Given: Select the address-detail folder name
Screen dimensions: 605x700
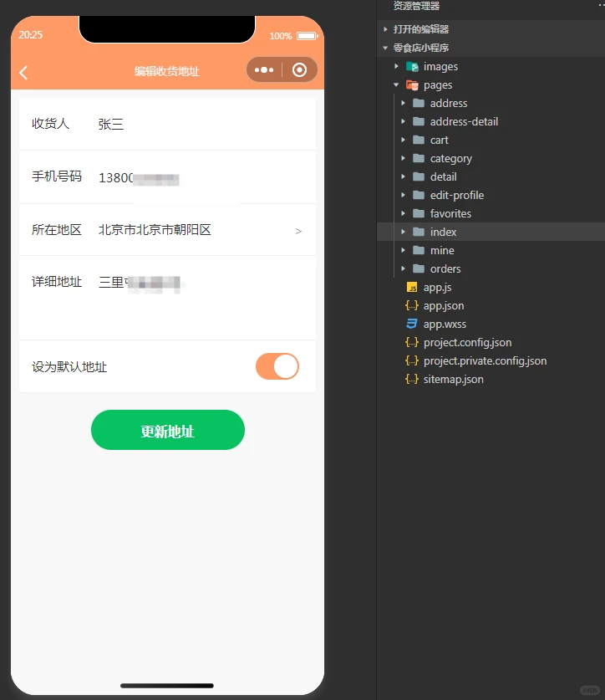Looking at the screenshot, I should [x=464, y=121].
